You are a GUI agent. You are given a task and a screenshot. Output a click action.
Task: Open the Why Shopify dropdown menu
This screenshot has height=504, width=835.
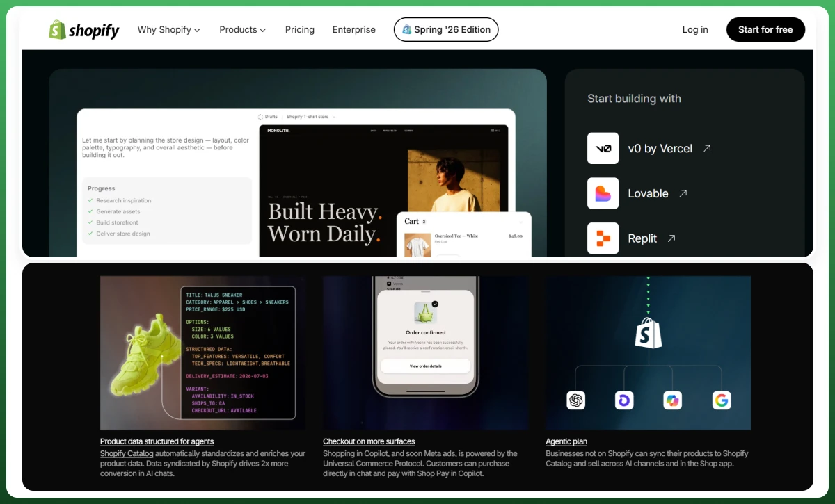click(x=169, y=30)
